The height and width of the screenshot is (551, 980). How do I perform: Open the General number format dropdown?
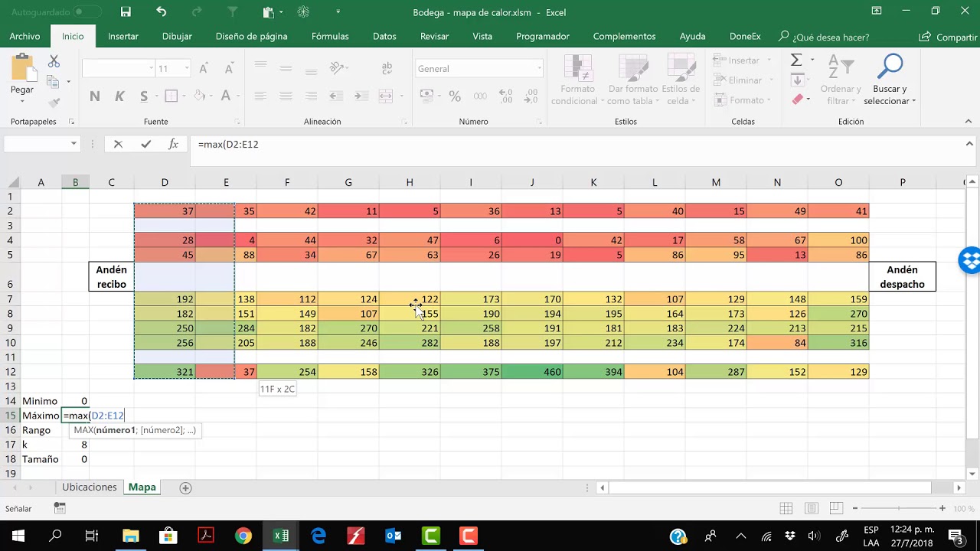pyautogui.click(x=539, y=68)
